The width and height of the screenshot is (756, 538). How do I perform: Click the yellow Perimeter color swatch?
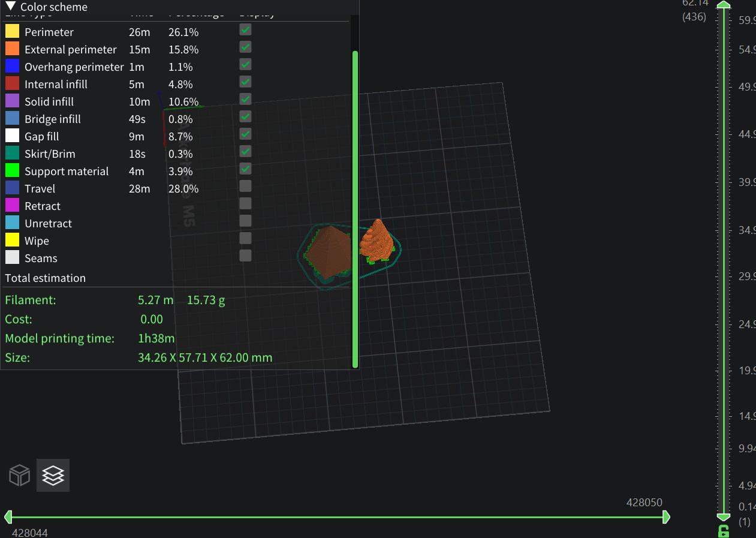pyautogui.click(x=12, y=32)
